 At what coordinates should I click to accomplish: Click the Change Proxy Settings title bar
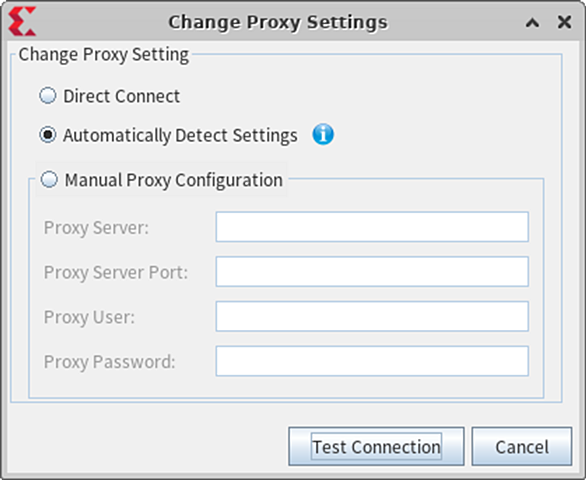click(x=278, y=22)
